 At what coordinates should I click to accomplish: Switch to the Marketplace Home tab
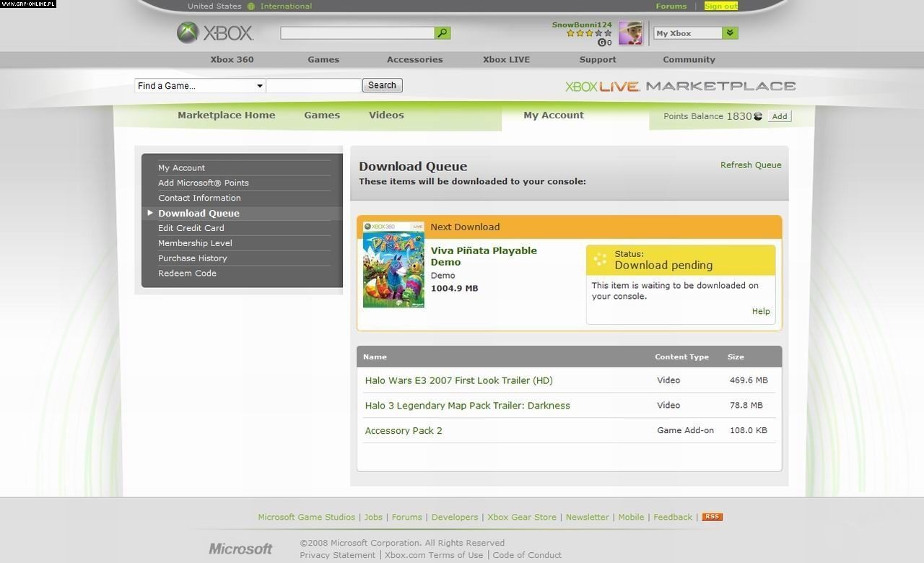pos(226,115)
